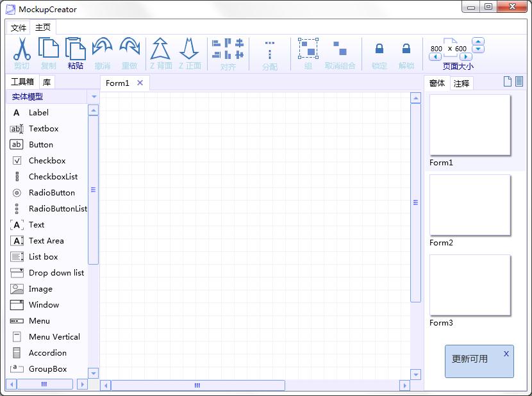The height and width of the screenshot is (396, 532).
Task: Bring to front with Z 正面 icon
Action: point(189,49)
